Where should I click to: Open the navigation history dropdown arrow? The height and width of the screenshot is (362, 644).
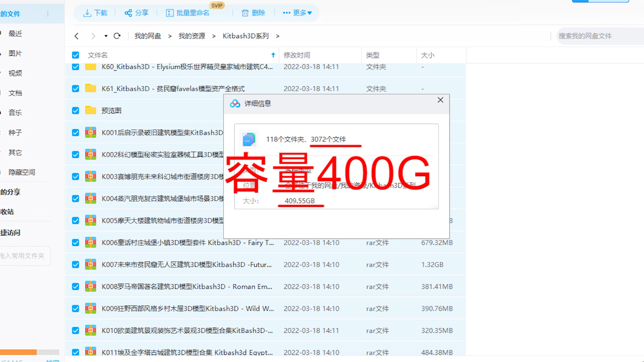(106, 35)
